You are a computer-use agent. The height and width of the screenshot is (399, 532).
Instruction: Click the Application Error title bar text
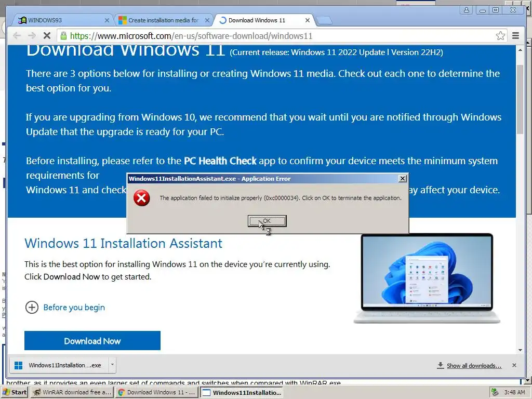[209, 179]
